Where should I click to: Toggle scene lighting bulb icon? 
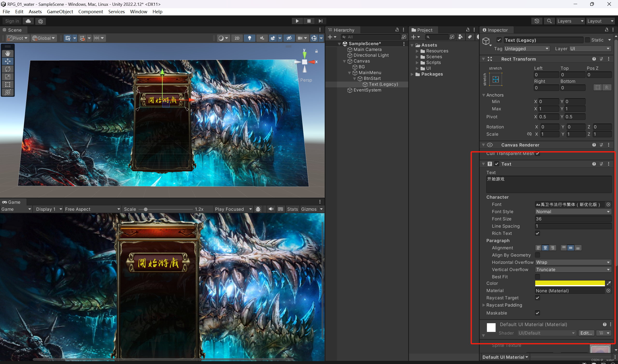coord(249,38)
